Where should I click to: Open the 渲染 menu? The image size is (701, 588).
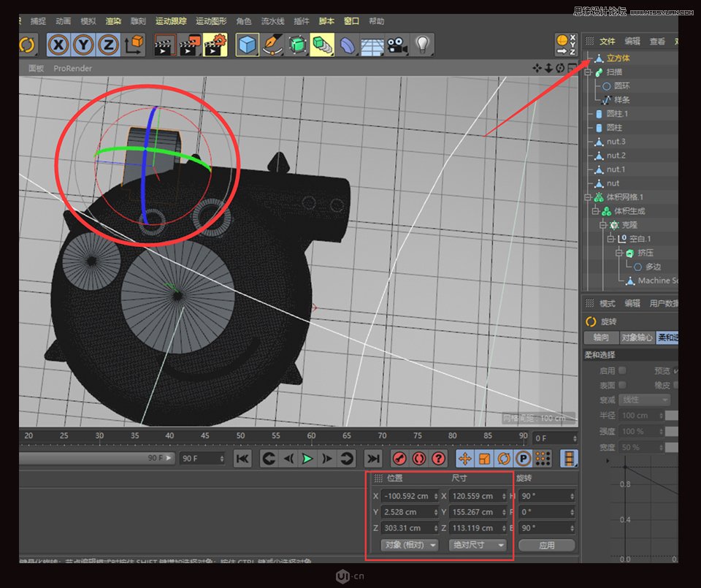(x=113, y=21)
